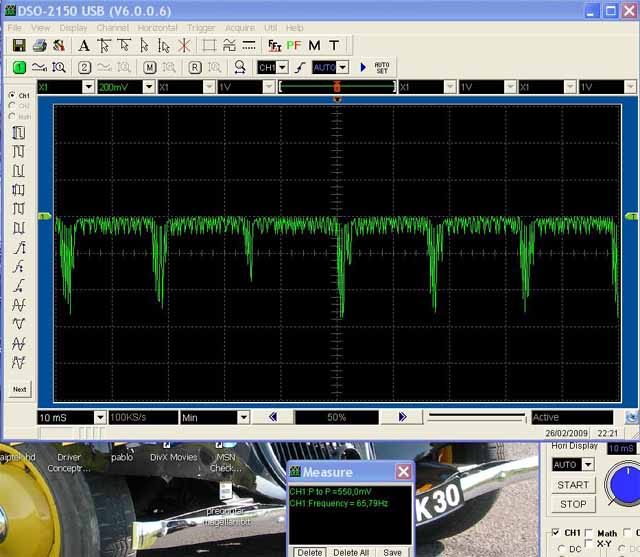Select the Ch1 radio button

click(x=11, y=96)
